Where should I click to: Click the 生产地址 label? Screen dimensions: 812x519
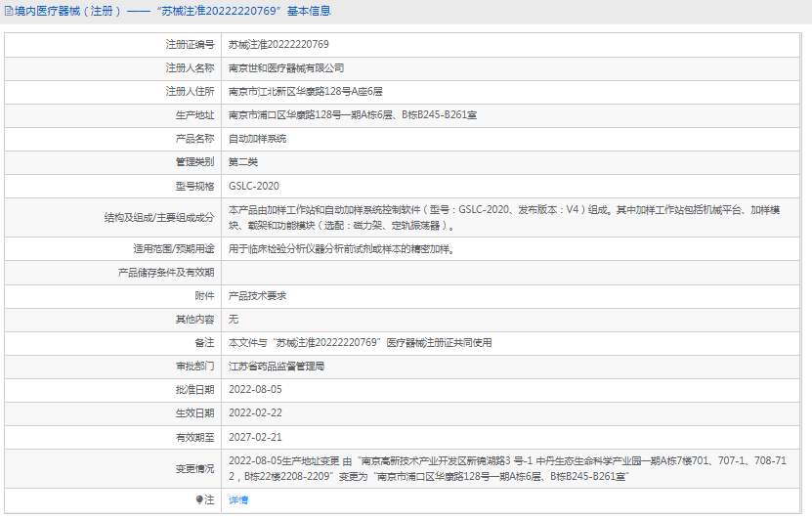(194, 115)
